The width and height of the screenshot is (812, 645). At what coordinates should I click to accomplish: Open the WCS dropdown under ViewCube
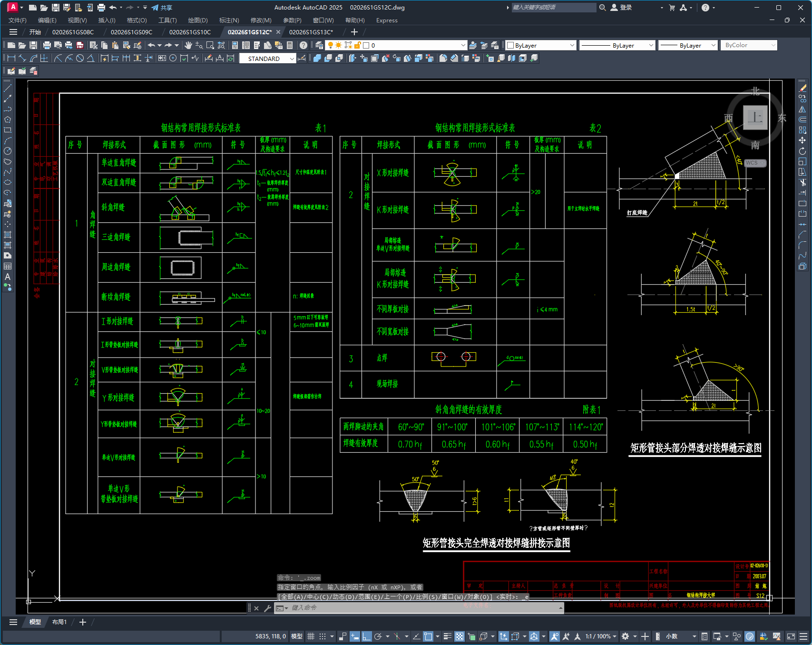tap(755, 163)
